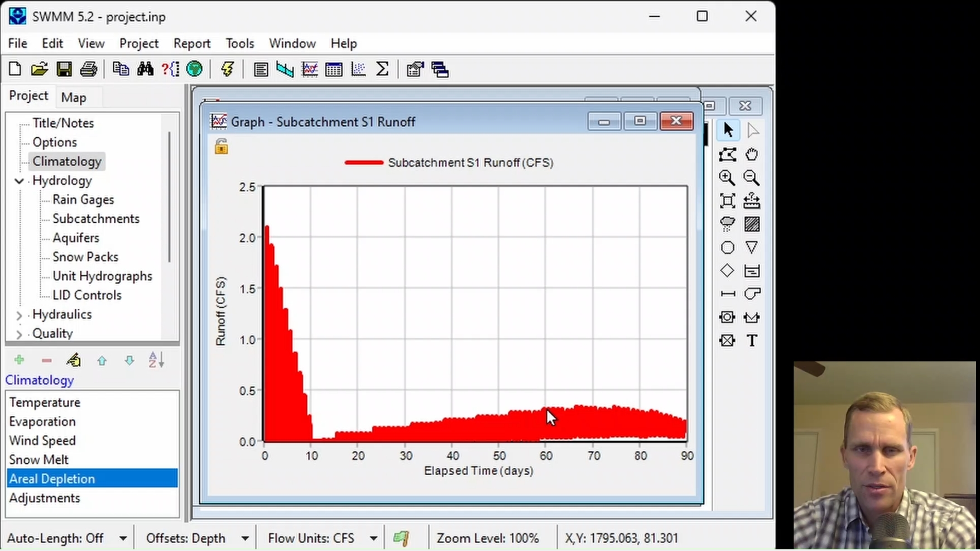The image size is (980, 551).
Task: Collapse the Hydrology tree node
Action: coord(19,181)
